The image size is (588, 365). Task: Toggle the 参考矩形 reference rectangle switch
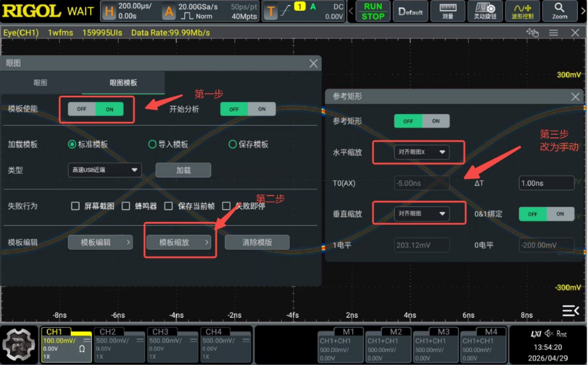tap(421, 121)
